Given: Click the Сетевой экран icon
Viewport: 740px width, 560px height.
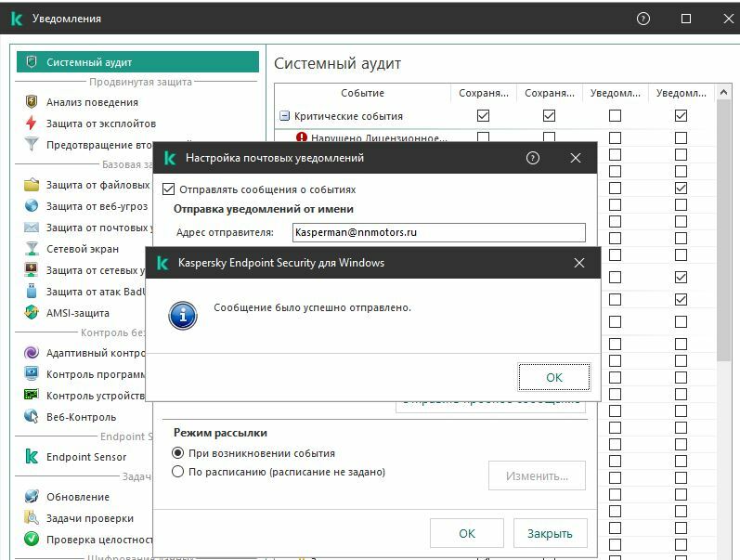Looking at the screenshot, I should coord(32,248).
